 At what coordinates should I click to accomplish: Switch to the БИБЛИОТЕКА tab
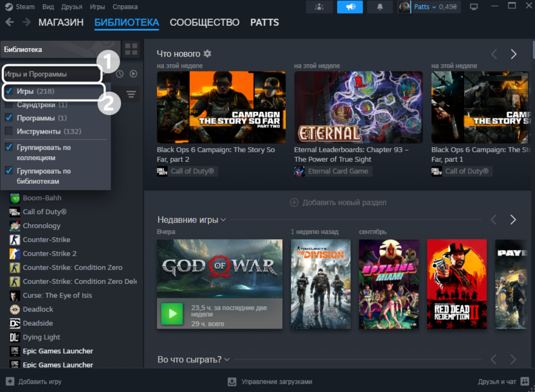pos(127,22)
